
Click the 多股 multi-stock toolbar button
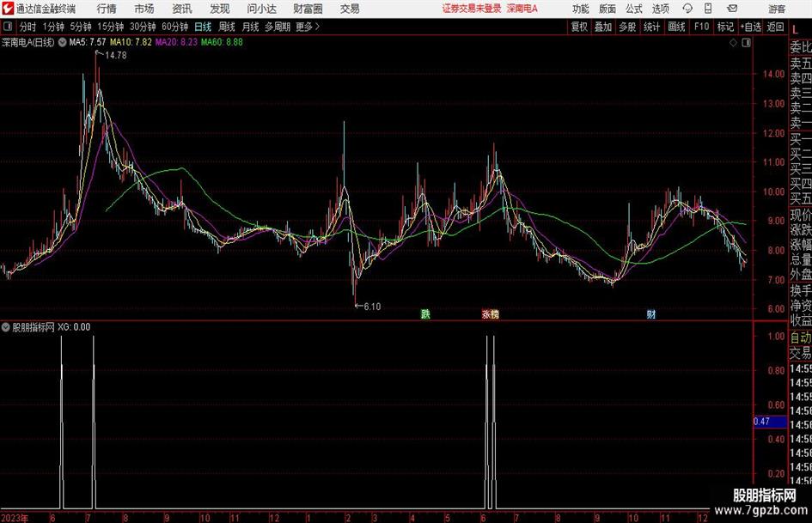[627, 27]
